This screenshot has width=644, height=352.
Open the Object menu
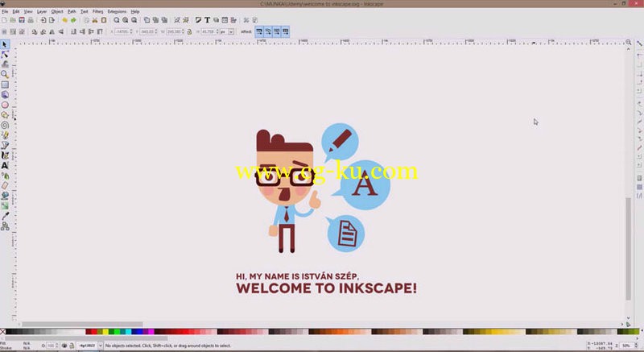(57, 11)
